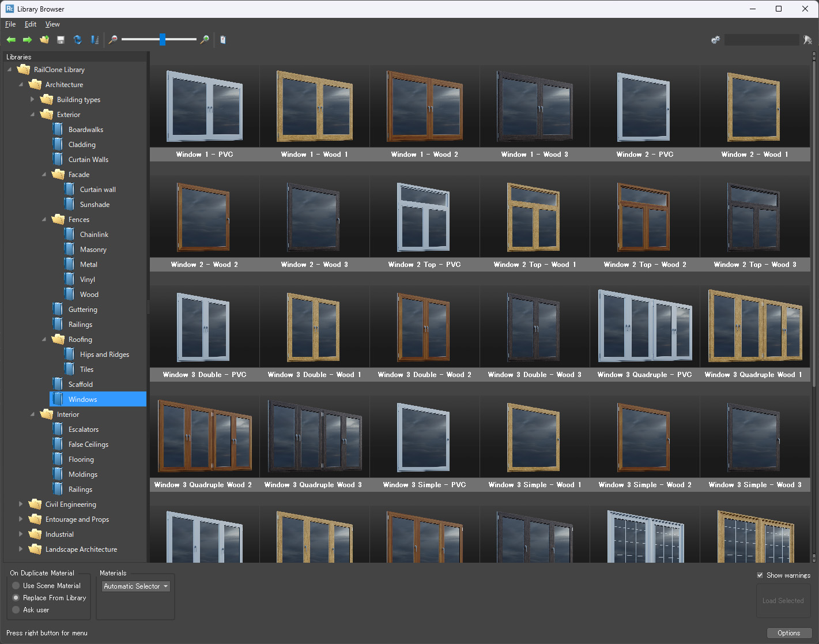Viewport: 819px width, 644px height.
Task: Collapse the Fences folder
Action: 44,220
